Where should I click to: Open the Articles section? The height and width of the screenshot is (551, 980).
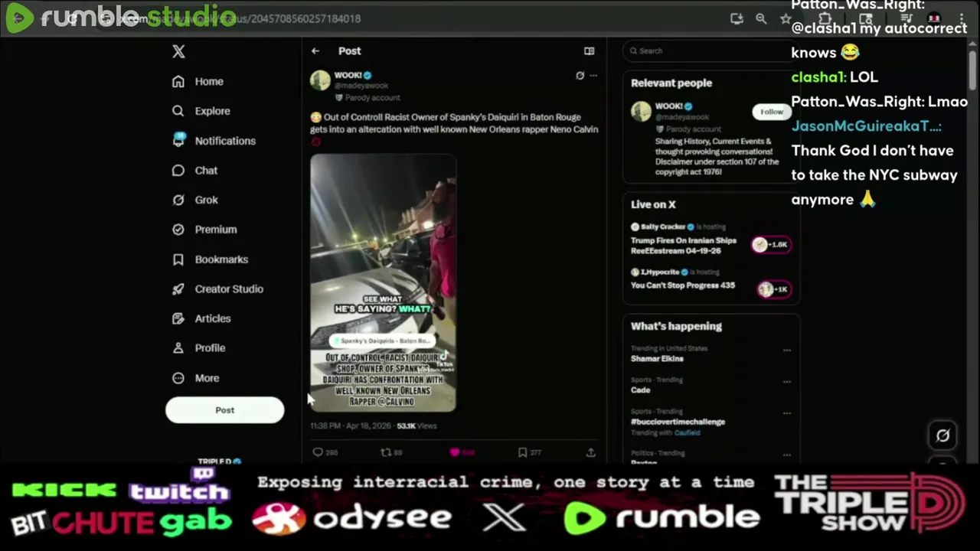click(x=201, y=318)
